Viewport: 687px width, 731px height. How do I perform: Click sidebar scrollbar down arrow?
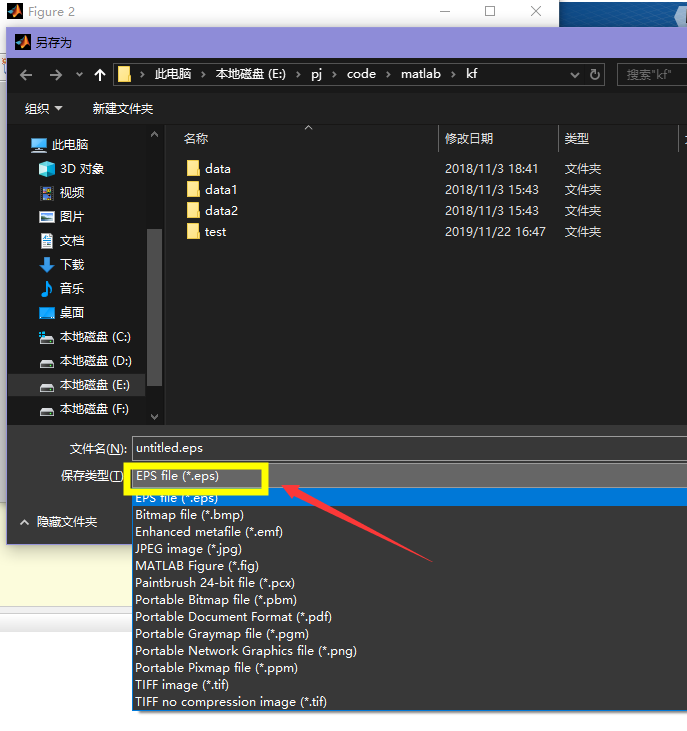pos(154,416)
